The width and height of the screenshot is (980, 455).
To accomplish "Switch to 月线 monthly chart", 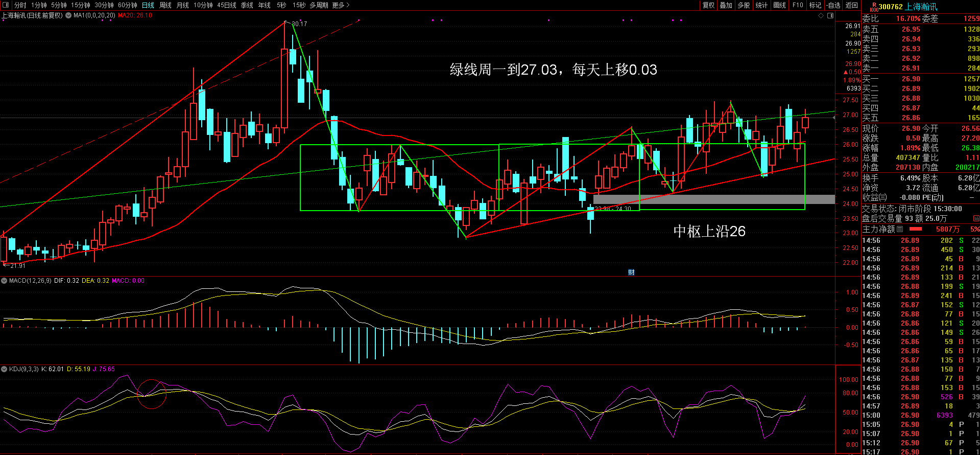I will tap(183, 5).
